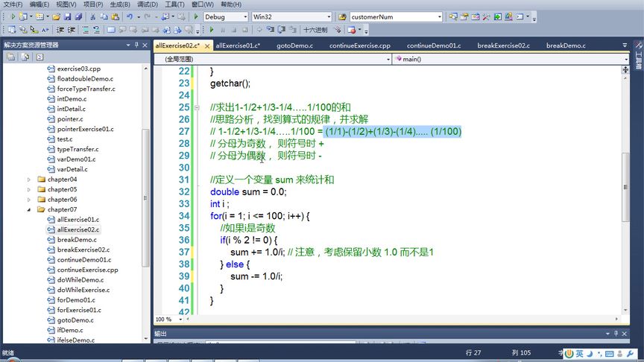644x362 pixels.
Task: Switch to the gotoDemo.c tab
Action: 294,45
